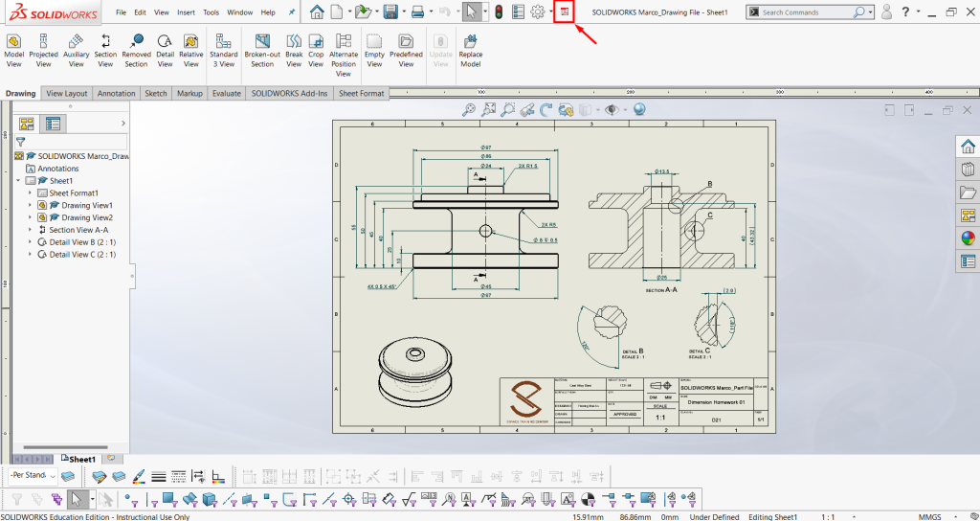980x521 pixels.
Task: Change the Line Color swatch tool
Action: (139, 476)
